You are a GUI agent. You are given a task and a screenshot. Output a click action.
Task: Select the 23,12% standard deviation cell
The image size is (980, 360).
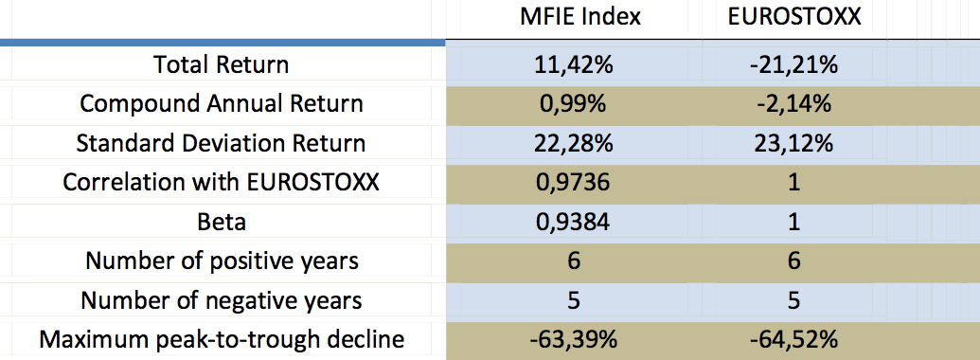pos(793,144)
